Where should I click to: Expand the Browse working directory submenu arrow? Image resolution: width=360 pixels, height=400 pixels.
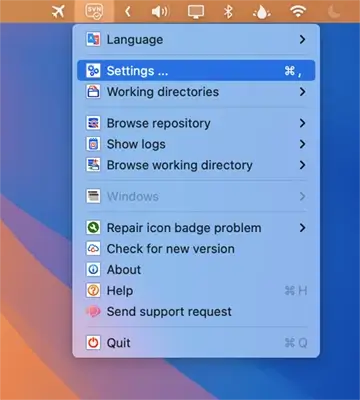point(302,165)
